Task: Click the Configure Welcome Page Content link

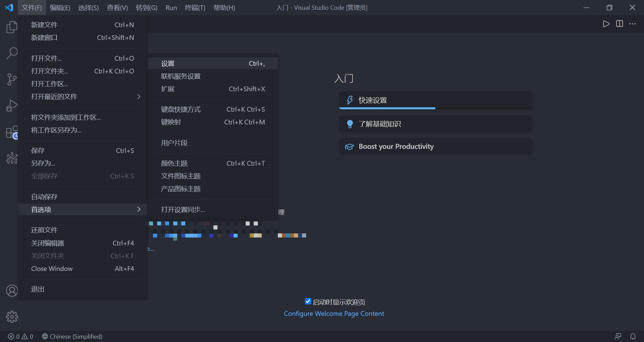Action: pos(334,313)
